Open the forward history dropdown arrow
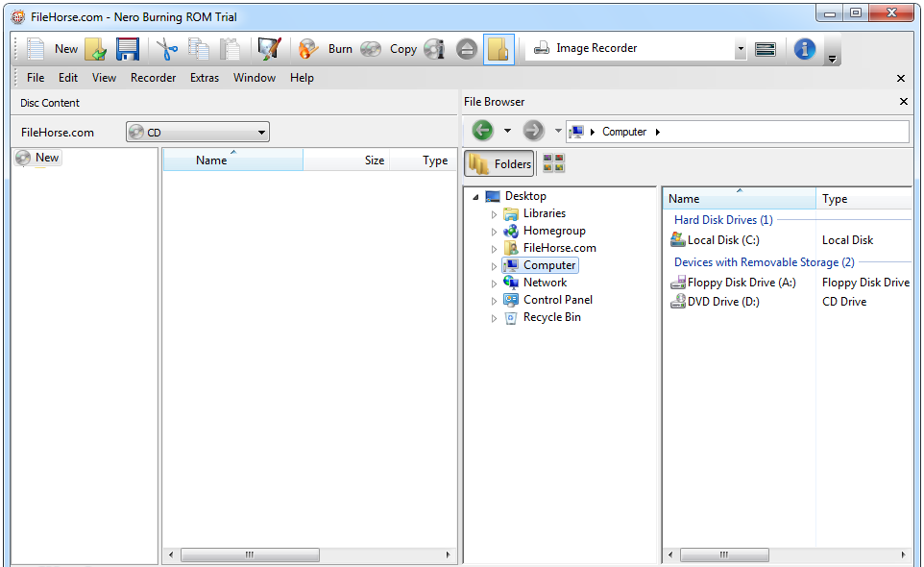This screenshot has width=924, height=567. point(557,131)
